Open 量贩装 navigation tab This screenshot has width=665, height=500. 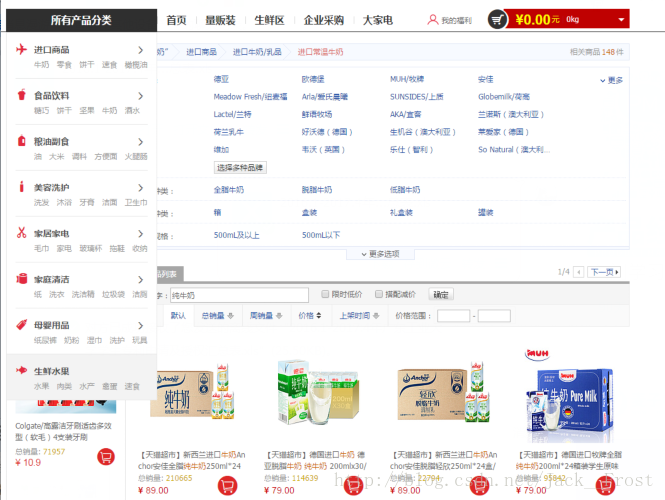220,20
